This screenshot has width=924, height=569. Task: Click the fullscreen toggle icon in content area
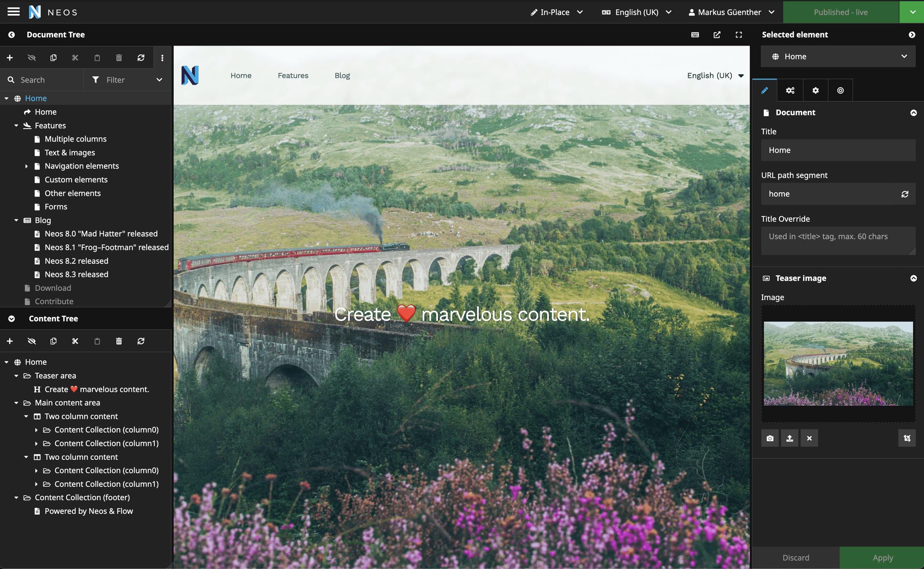(739, 34)
